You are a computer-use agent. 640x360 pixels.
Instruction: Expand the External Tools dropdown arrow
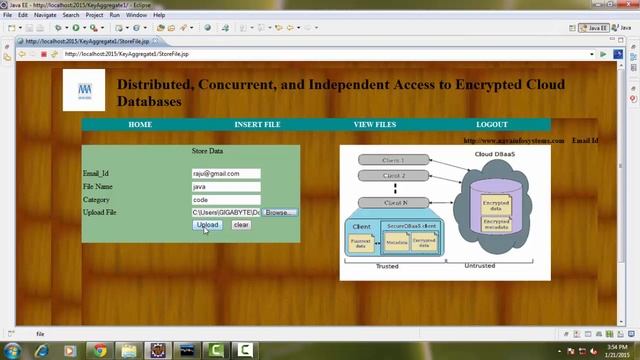(102, 28)
